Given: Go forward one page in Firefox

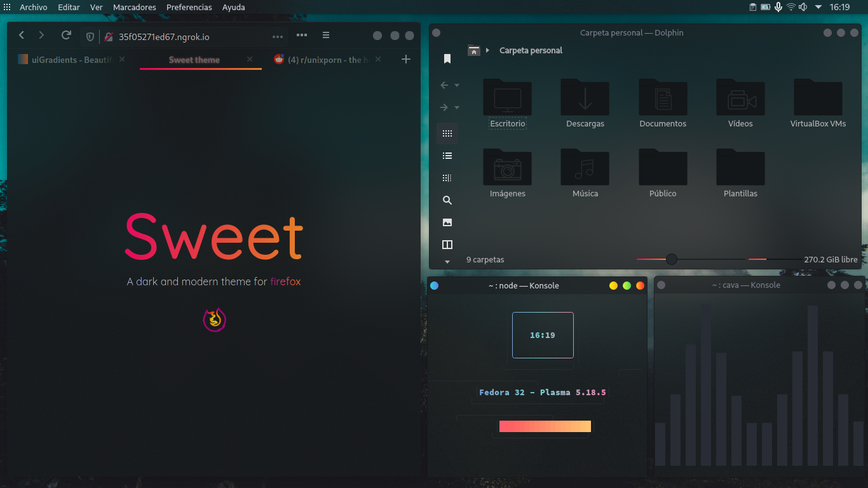Looking at the screenshot, I should (x=41, y=36).
